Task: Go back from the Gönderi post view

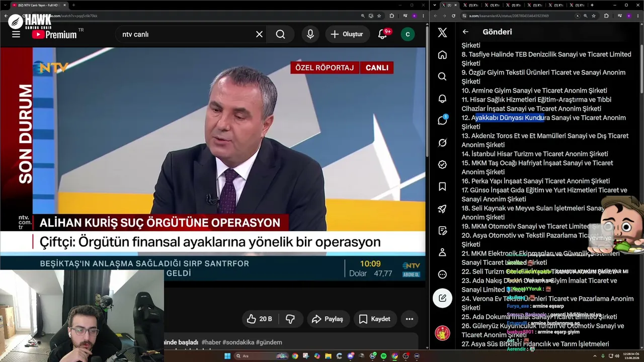Action: coord(465,32)
